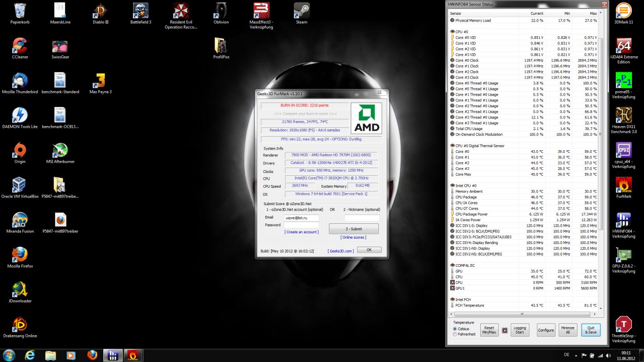This screenshot has width=644, height=362.
Task: Open the Online scores link
Action: click(x=353, y=237)
